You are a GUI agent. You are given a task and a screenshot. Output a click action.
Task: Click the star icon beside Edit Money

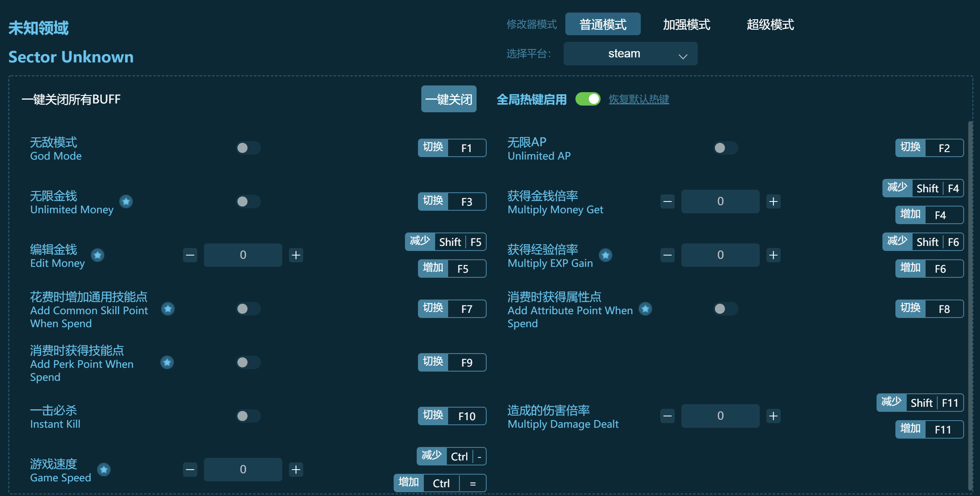98,255
